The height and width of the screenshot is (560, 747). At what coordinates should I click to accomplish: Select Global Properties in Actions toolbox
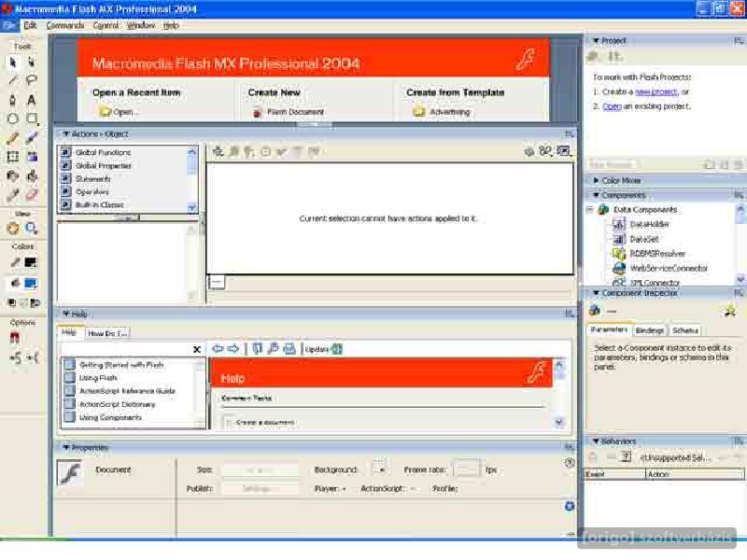(104, 166)
